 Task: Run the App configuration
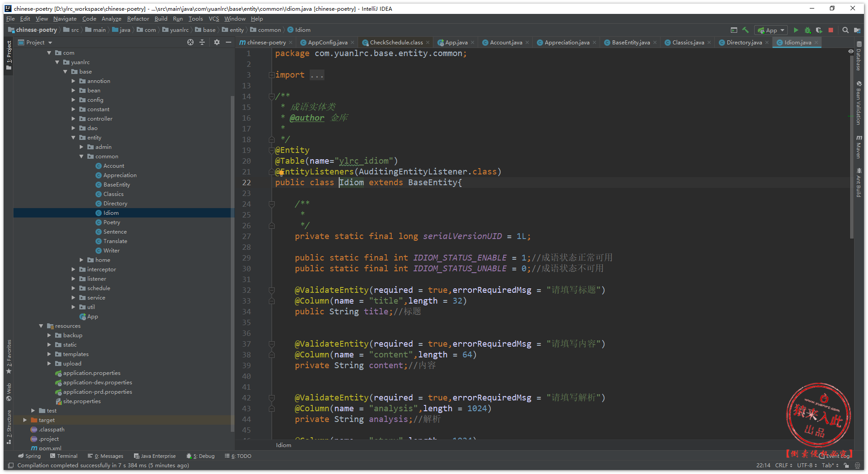[796, 30]
